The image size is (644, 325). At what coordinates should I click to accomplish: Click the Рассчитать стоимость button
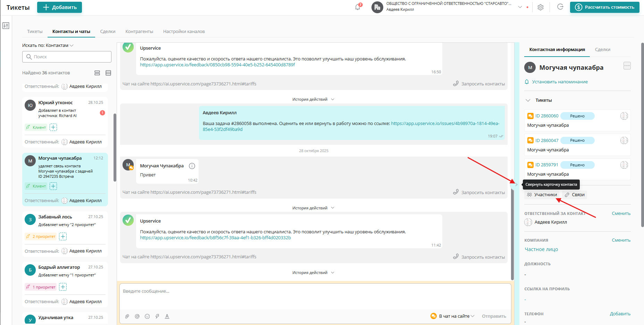tap(604, 7)
